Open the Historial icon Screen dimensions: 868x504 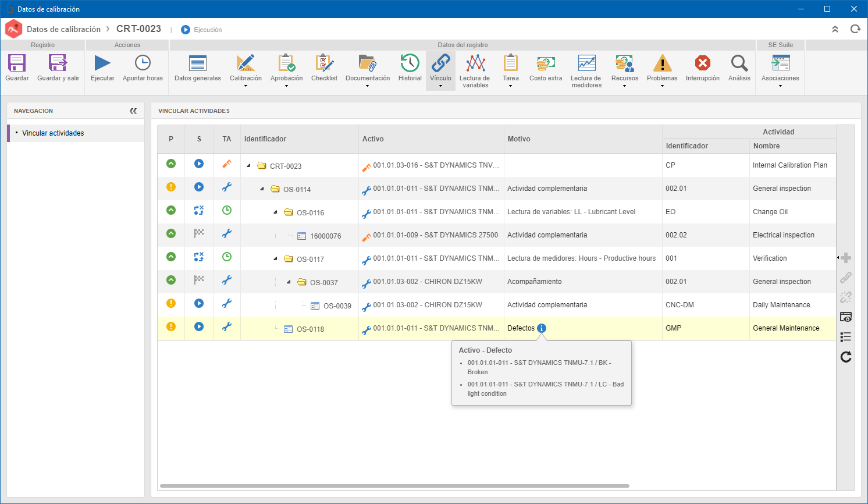click(x=410, y=63)
